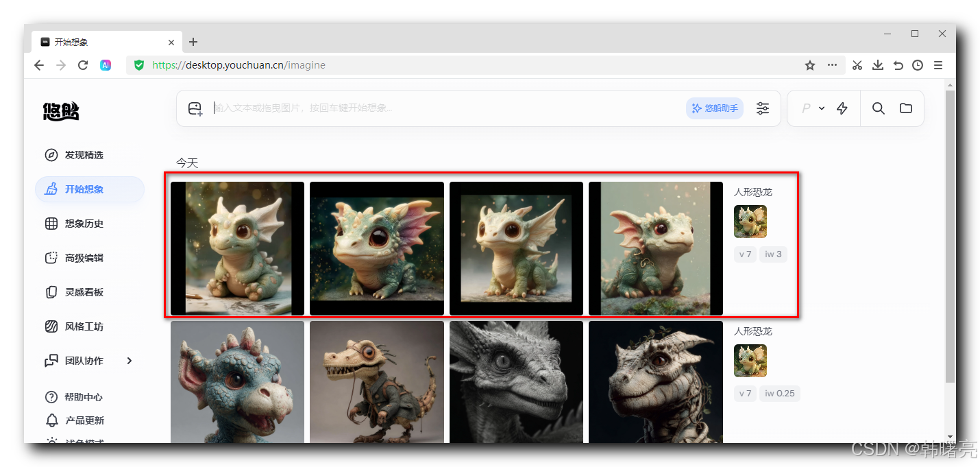Click 人形恐龙 prompt text of second row
Viewport: 980px width, 467px height.
(753, 331)
